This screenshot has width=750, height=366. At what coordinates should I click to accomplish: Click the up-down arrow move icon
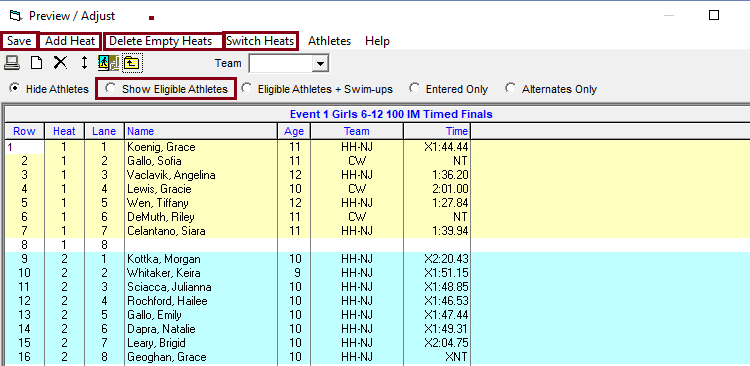(x=84, y=63)
